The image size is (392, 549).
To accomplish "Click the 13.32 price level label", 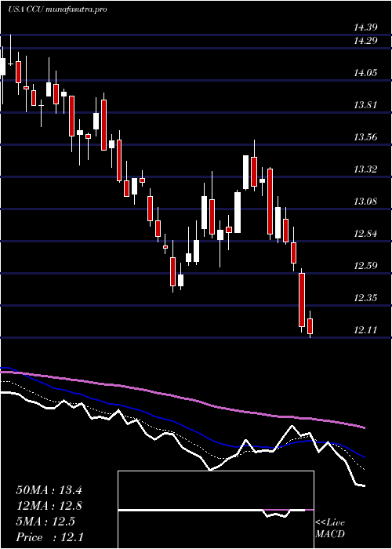I will tap(365, 169).
